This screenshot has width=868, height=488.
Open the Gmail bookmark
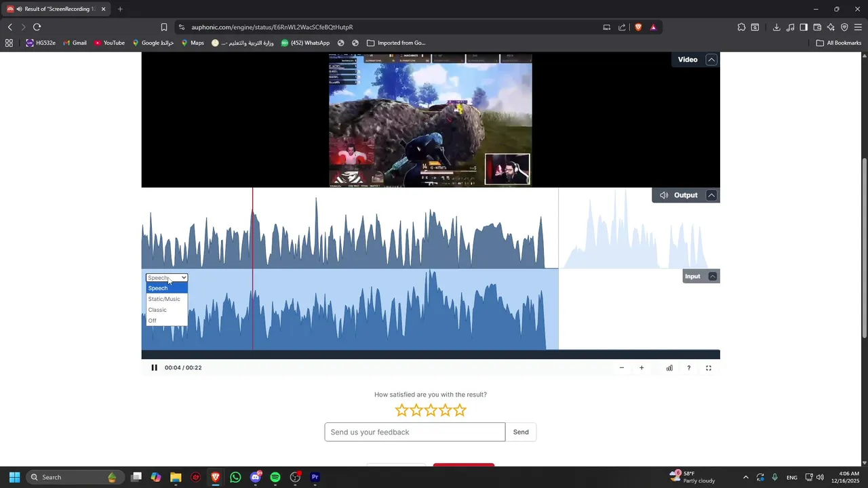pyautogui.click(x=75, y=43)
